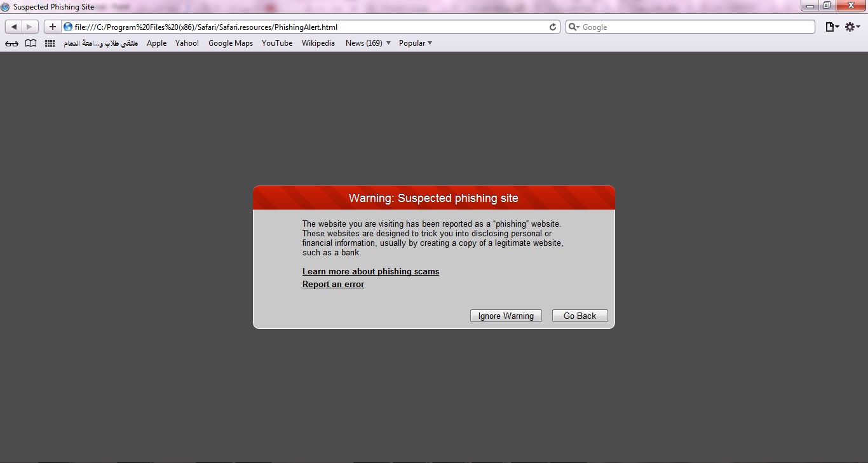Viewport: 868px width, 463px height.
Task: Close the Safari window
Action: click(850, 6)
